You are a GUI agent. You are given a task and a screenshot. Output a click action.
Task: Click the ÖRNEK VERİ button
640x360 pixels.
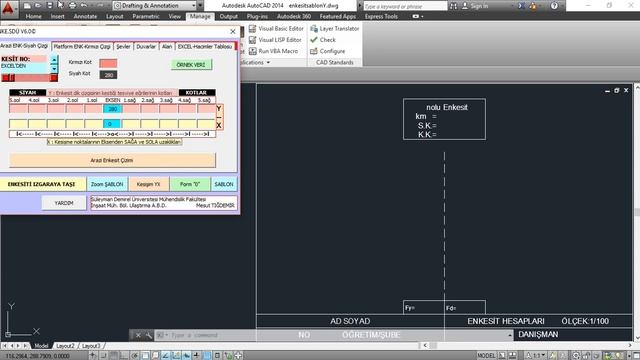tap(191, 65)
